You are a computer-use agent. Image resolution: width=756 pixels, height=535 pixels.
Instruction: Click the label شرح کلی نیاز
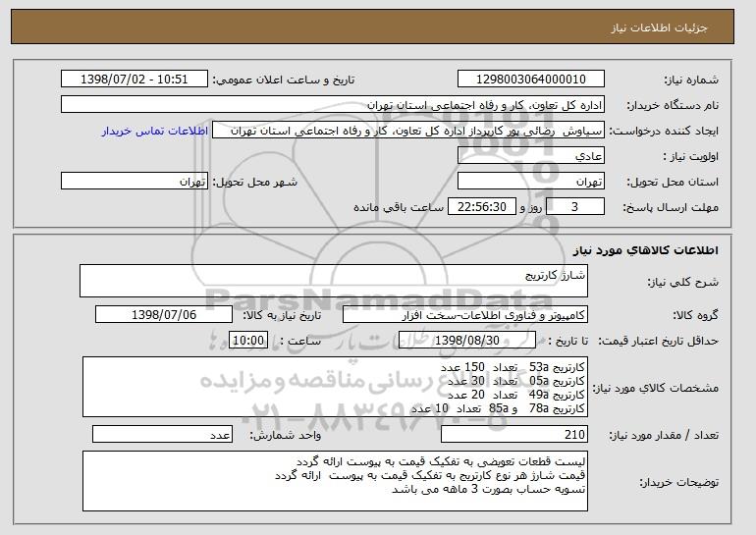(x=682, y=282)
